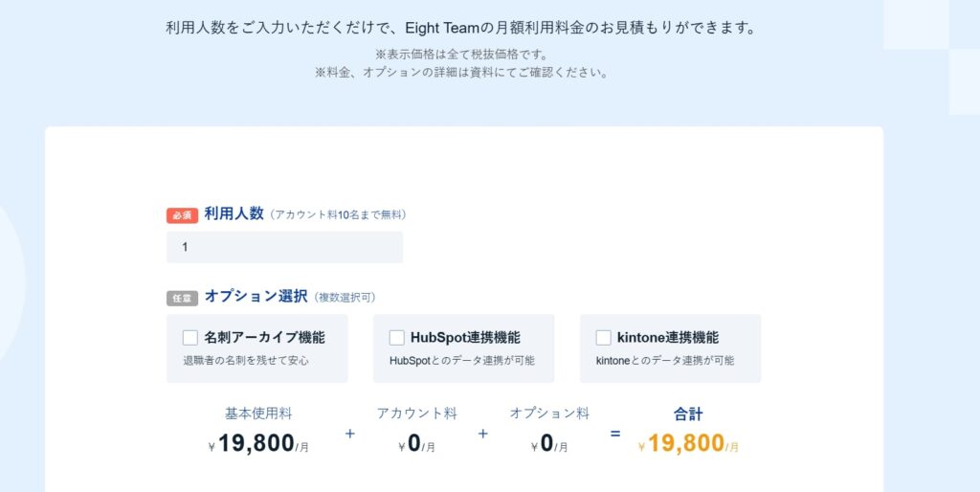Click the 退職者の名刺を残せて安心 description
The width and height of the screenshot is (980, 492).
coord(246,361)
